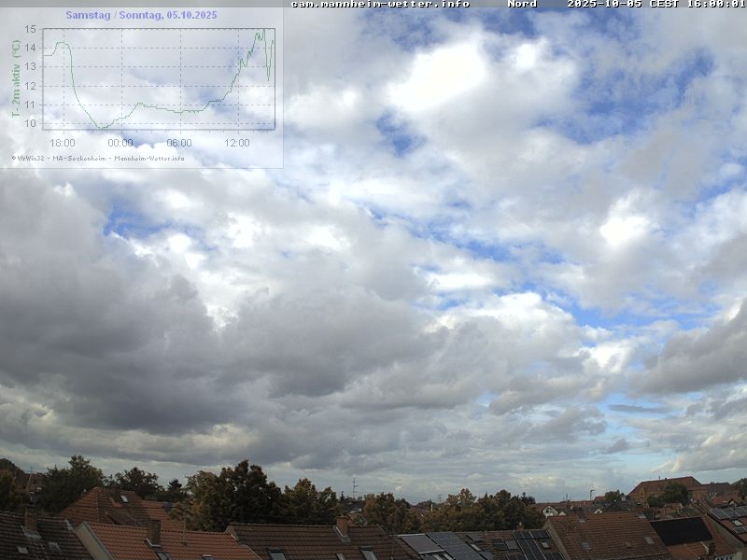Image resolution: width=747 pixels, height=560 pixels.
Task: Click the antenna mast on the horizon
Action: [x=354, y=487]
